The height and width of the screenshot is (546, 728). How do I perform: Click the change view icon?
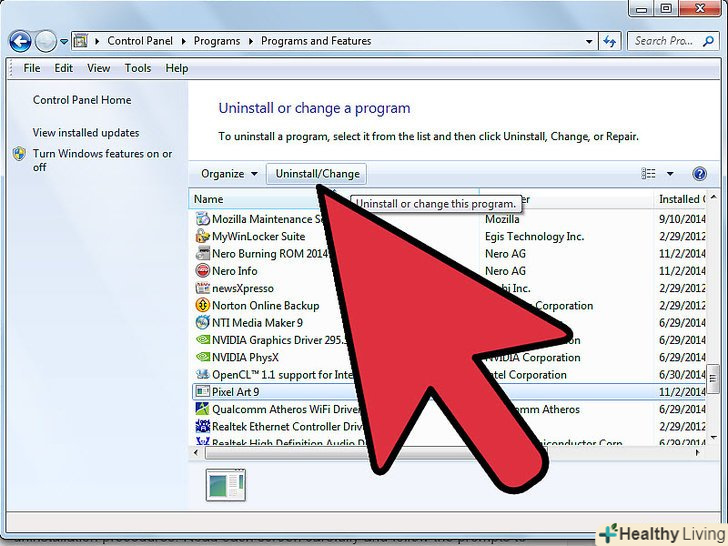click(x=649, y=174)
